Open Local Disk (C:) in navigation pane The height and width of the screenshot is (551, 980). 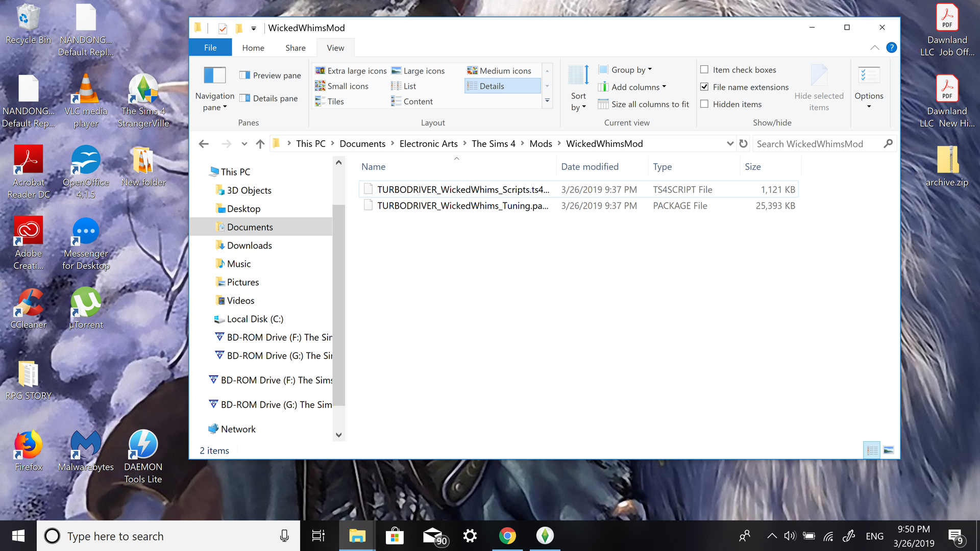pos(255,319)
